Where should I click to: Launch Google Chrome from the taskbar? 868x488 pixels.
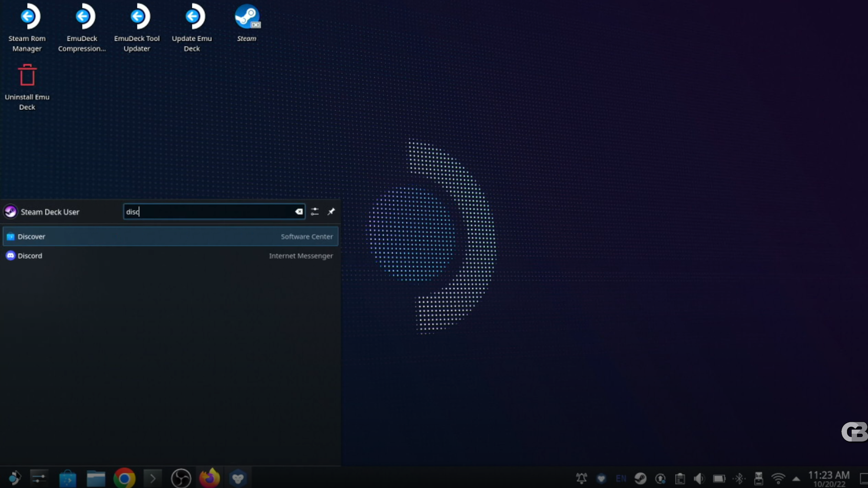(125, 478)
